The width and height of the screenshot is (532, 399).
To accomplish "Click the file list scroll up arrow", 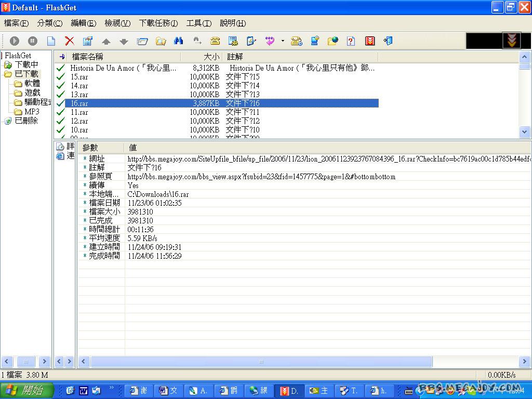I will click(x=525, y=57).
